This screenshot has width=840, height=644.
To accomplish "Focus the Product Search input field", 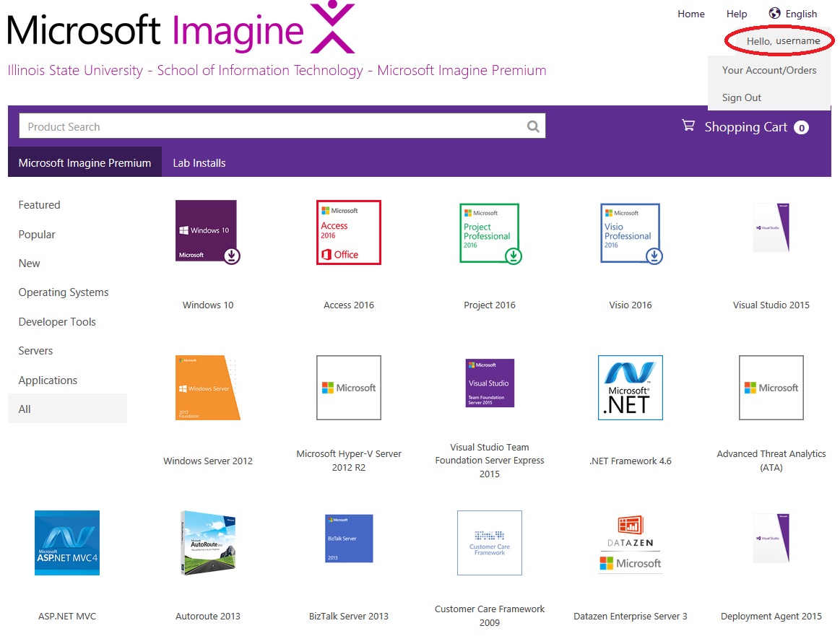I will 282,126.
